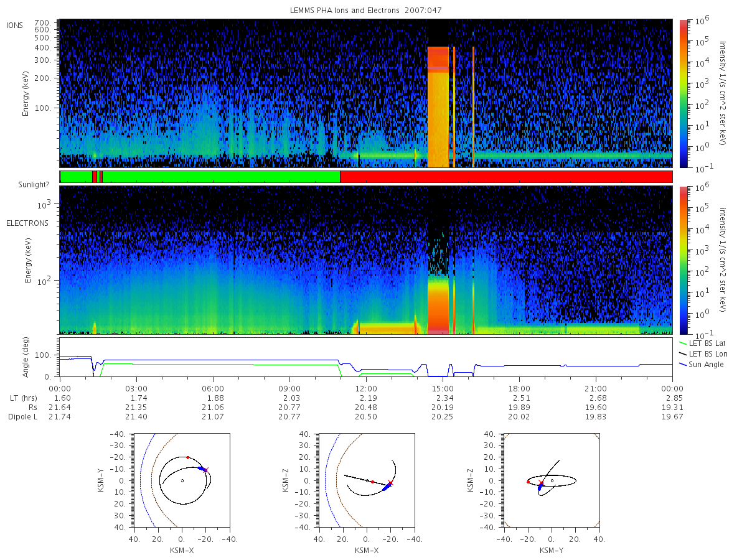Click the Dipole L value '21.74'

click(x=60, y=416)
